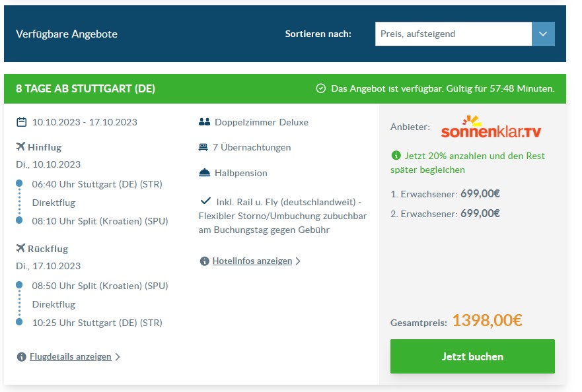This screenshot has width=582, height=392.
Task: Open the Hotelinfos anzeigen link
Action: [252, 261]
